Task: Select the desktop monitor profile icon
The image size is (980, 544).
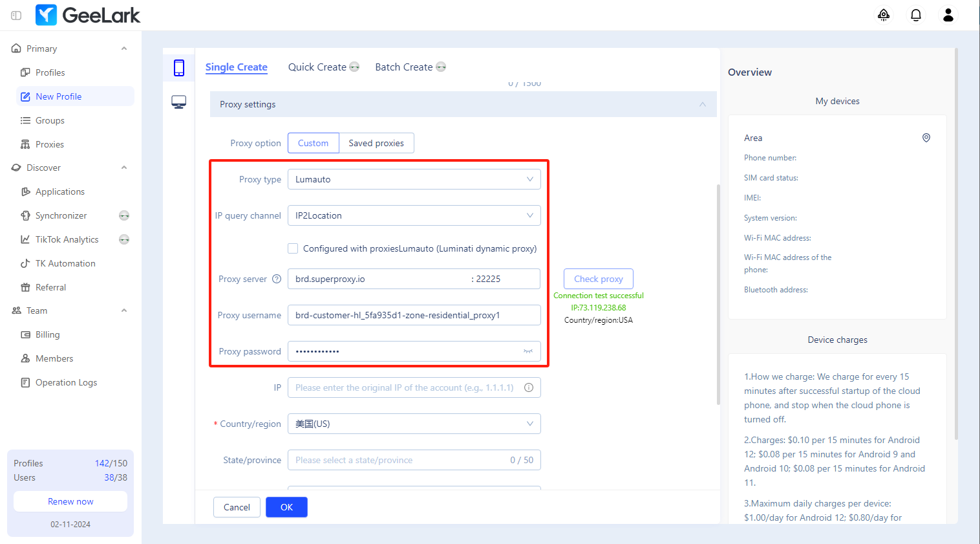Action: click(x=179, y=102)
